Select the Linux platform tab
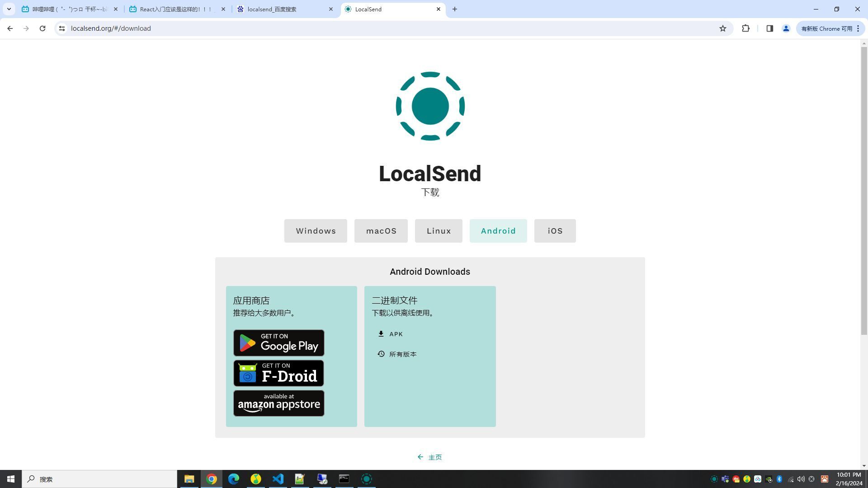This screenshot has height=488, width=868. coord(439,231)
